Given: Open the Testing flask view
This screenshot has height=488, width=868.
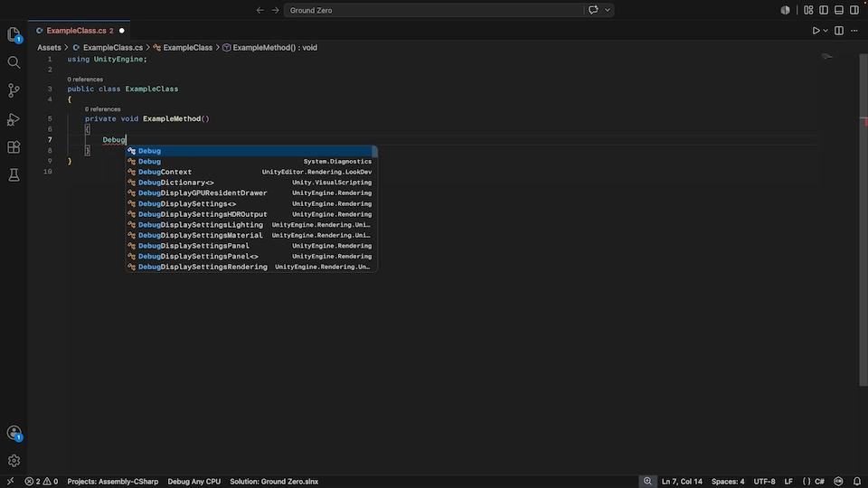Looking at the screenshot, I should coord(14,175).
